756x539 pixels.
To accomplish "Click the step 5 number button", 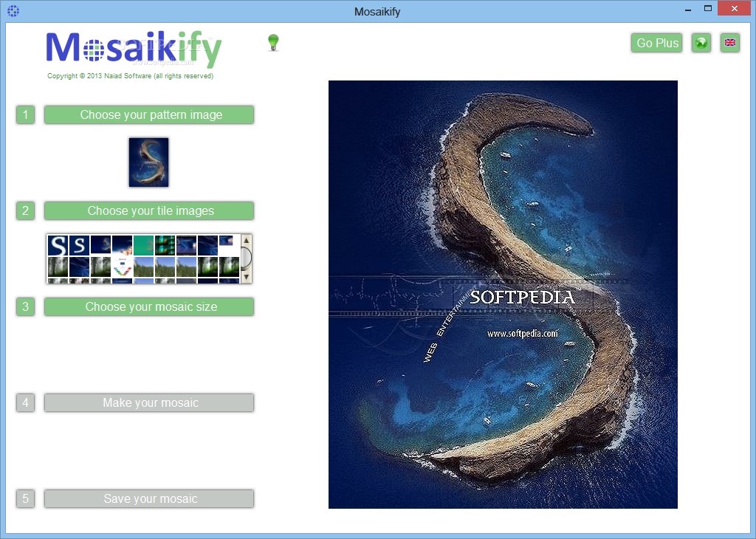I will 26,498.
